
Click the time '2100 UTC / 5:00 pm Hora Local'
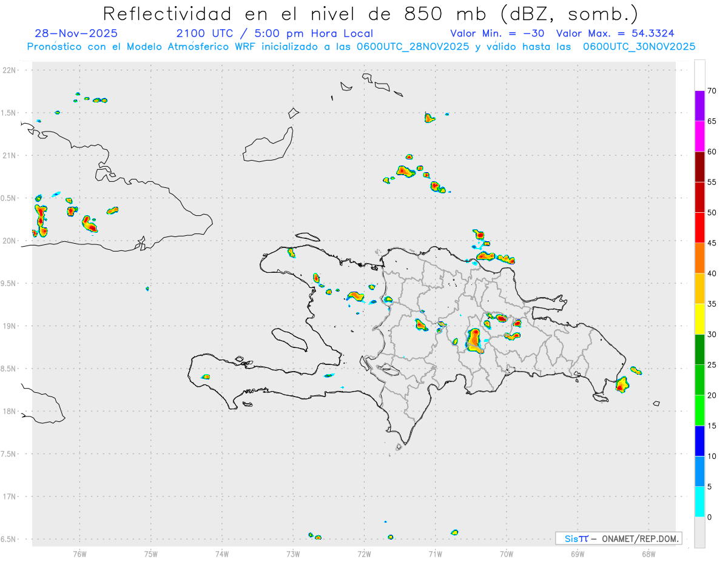click(x=275, y=33)
